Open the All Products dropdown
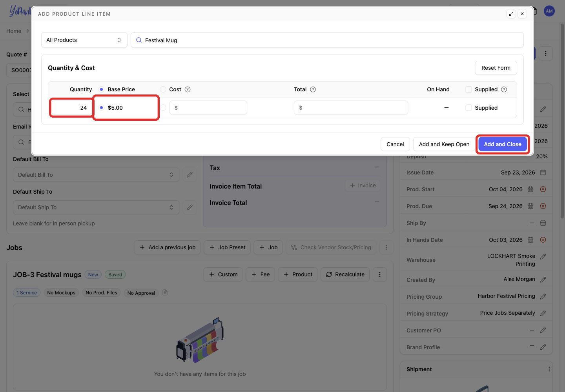The width and height of the screenshot is (565, 392). click(84, 40)
